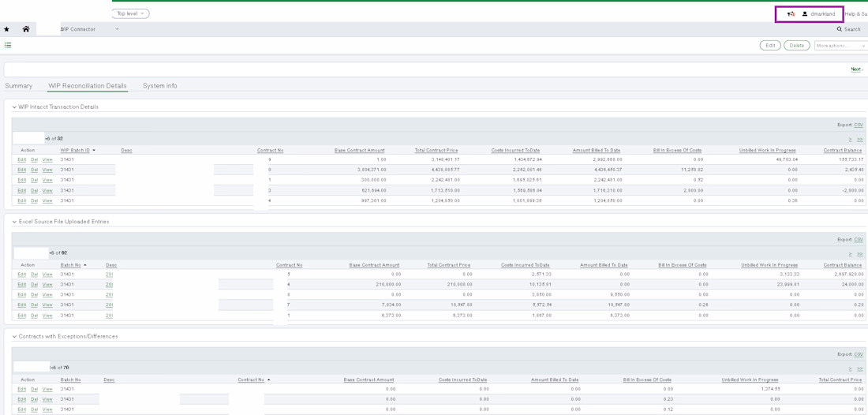View the WIP row with base amount 997,301.00
Viewport: 868px width, 415px height.
[x=47, y=200]
